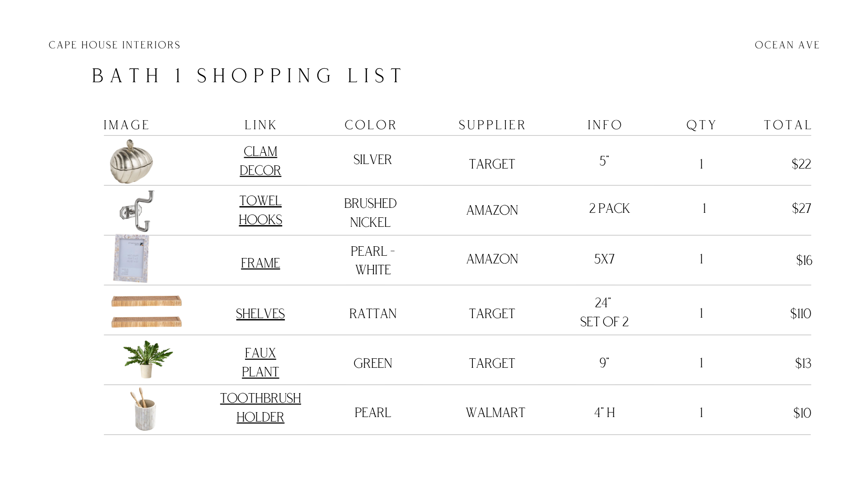Open the Frame link

coord(260,263)
